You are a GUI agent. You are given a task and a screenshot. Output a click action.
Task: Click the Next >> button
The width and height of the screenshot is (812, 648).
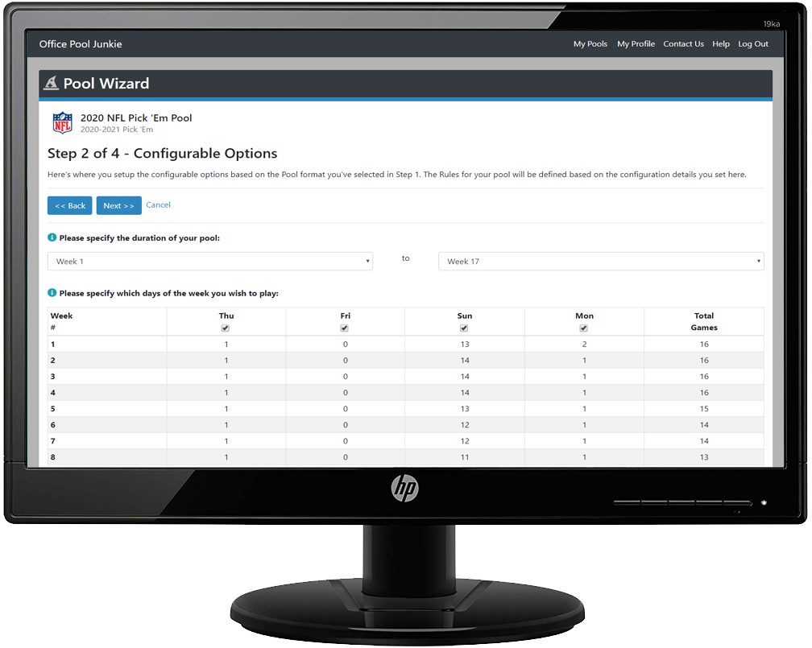click(x=118, y=205)
